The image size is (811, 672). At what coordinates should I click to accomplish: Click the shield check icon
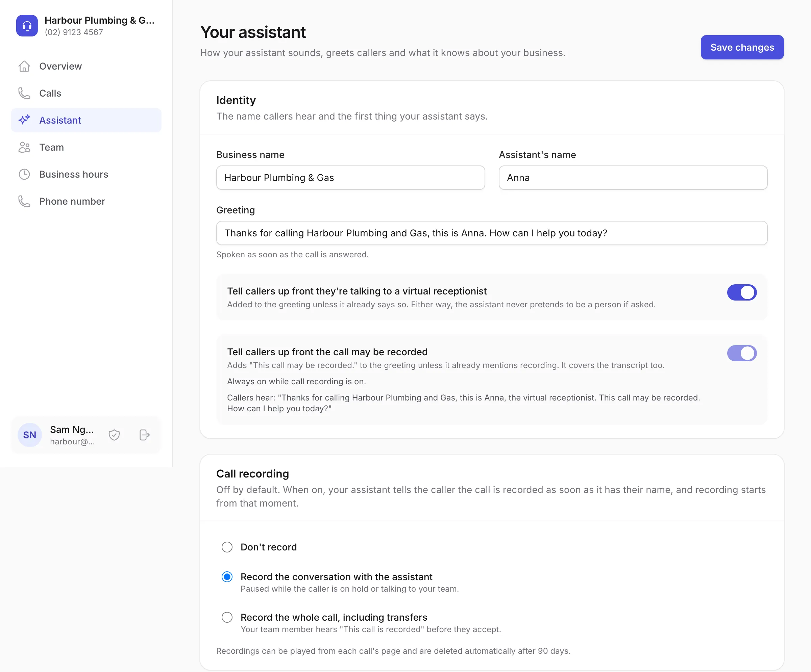click(114, 435)
